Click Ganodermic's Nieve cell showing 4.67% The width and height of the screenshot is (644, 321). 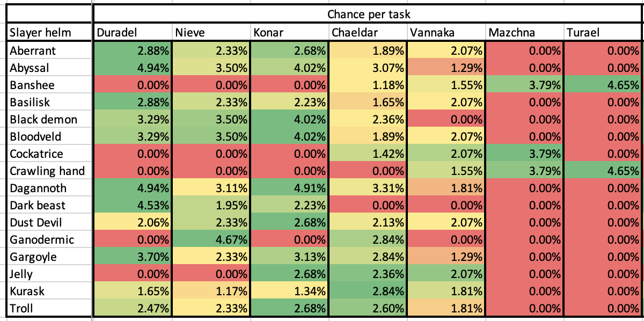211,239
